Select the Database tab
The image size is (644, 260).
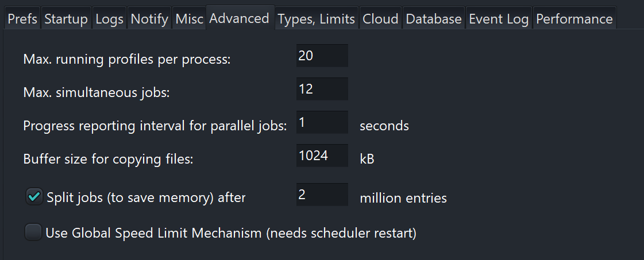click(x=434, y=19)
